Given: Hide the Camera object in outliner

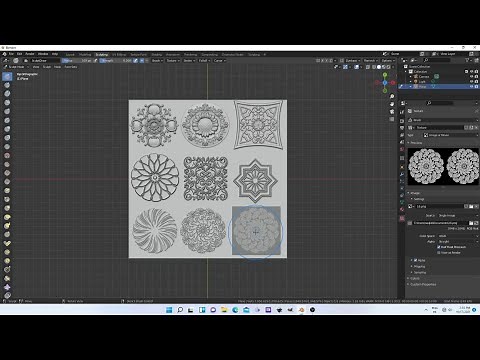Looking at the screenshot, I should (x=471, y=77).
